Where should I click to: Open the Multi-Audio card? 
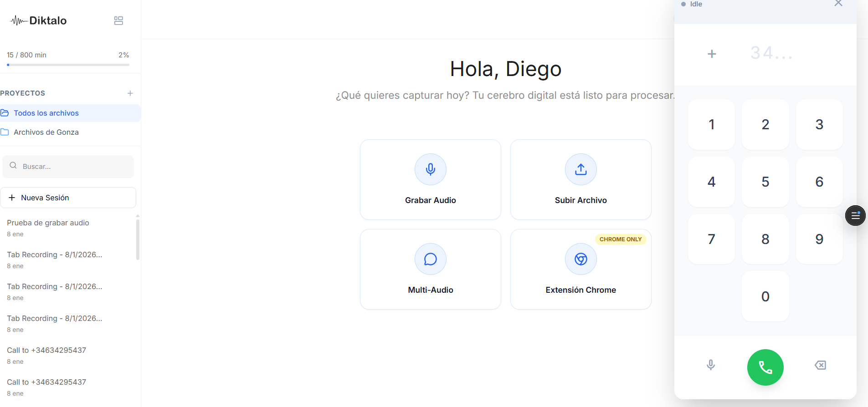tap(431, 269)
